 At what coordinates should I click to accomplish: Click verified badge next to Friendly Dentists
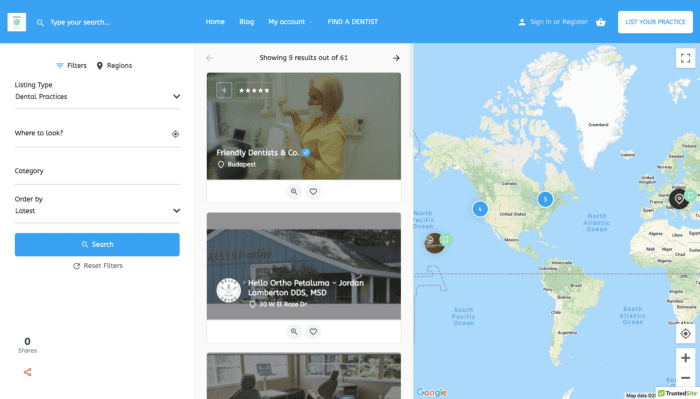pos(306,153)
